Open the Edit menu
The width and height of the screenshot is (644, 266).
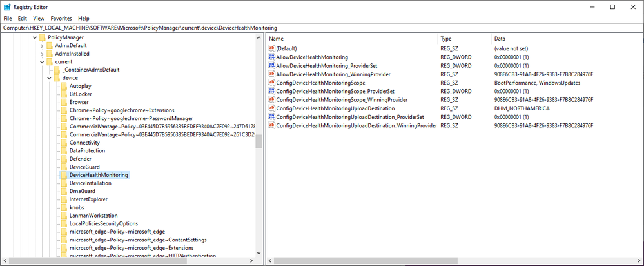click(x=22, y=19)
